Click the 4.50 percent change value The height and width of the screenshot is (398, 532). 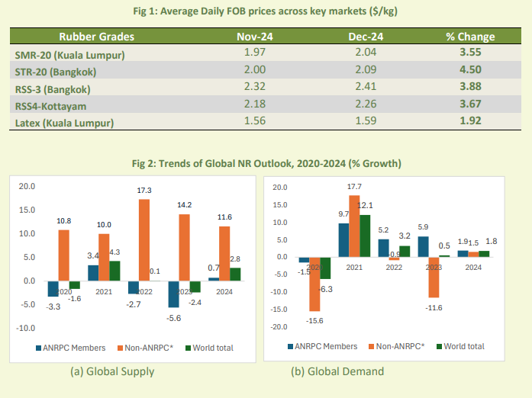[470, 72]
